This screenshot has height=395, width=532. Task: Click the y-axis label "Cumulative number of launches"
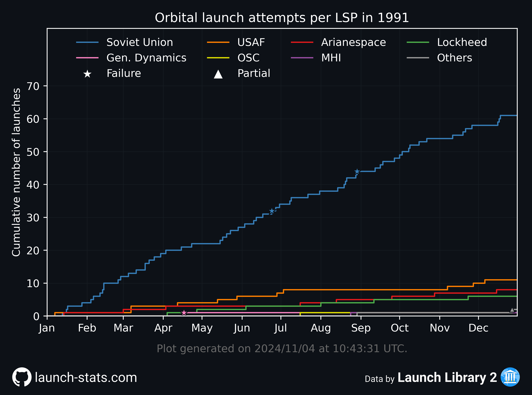click(x=16, y=172)
